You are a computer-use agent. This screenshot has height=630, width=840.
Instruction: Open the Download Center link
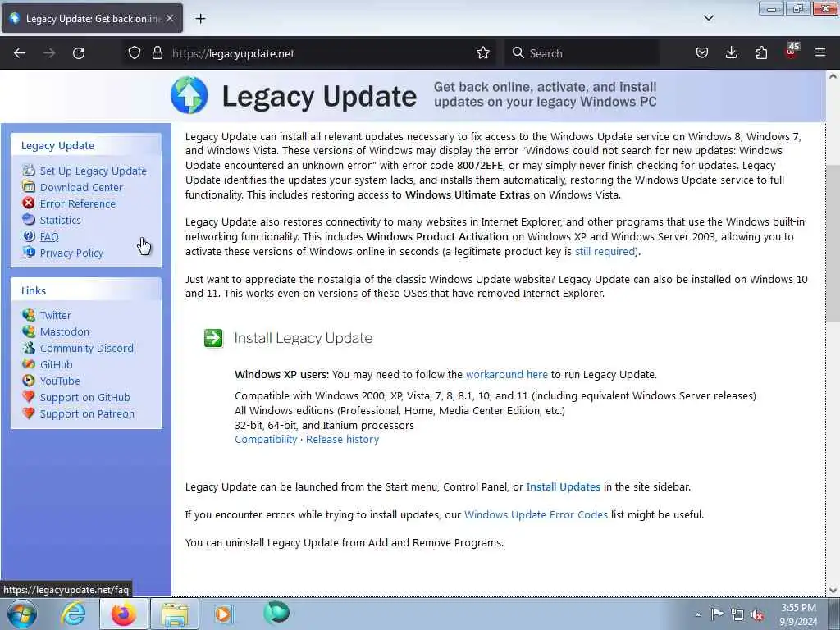tap(81, 188)
